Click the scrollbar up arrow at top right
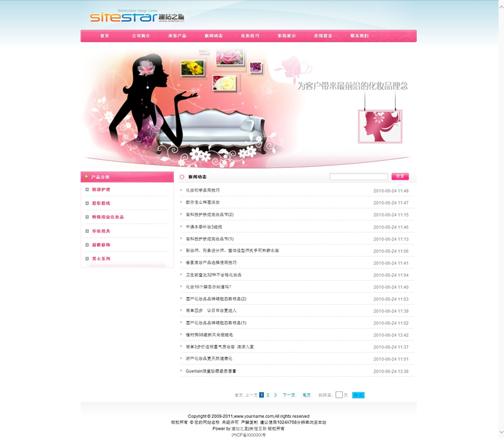 click(x=501, y=6)
